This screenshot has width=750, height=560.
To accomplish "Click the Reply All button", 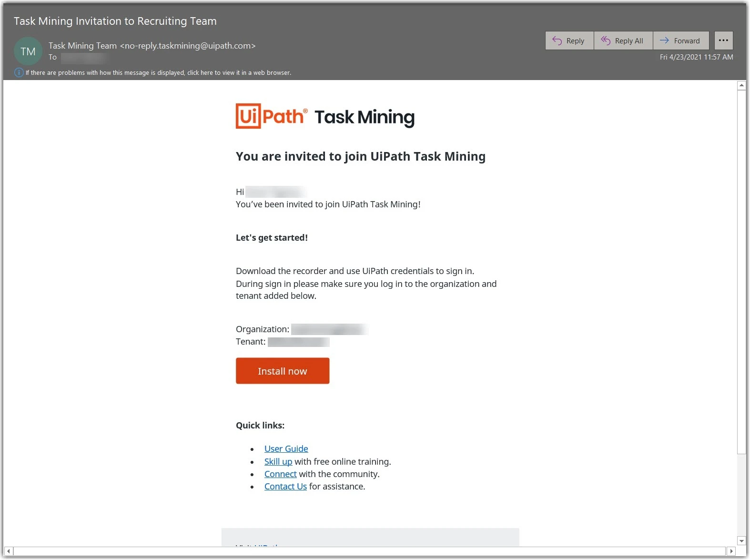I will (x=623, y=41).
